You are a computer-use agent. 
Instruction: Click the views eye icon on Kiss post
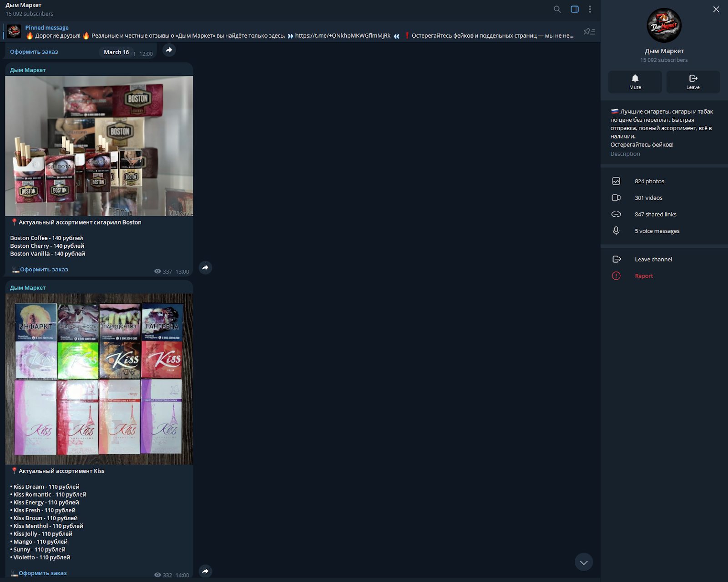click(x=157, y=575)
